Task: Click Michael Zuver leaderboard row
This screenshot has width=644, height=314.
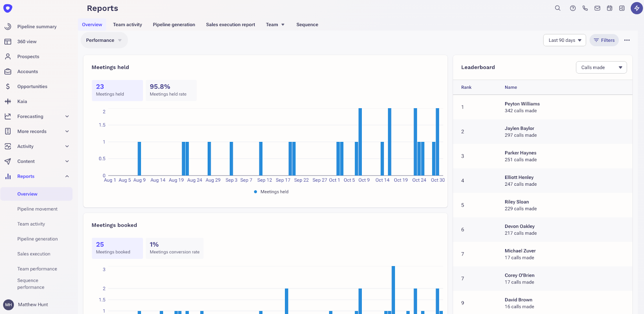Action: (x=543, y=254)
